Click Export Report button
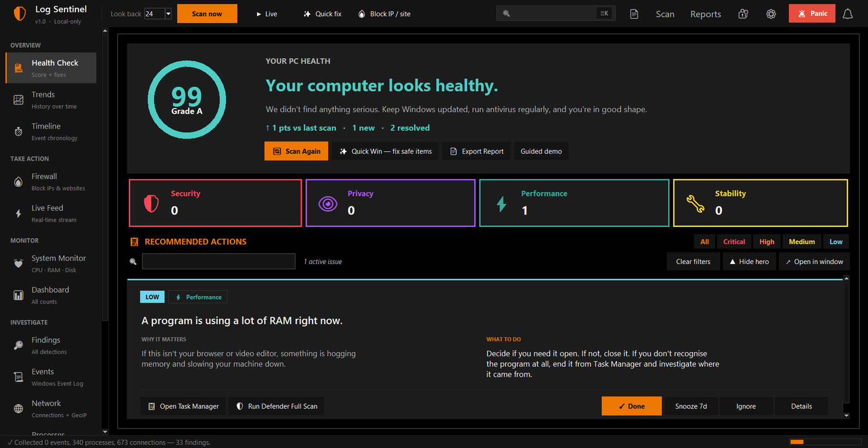868x448 pixels. coord(476,152)
